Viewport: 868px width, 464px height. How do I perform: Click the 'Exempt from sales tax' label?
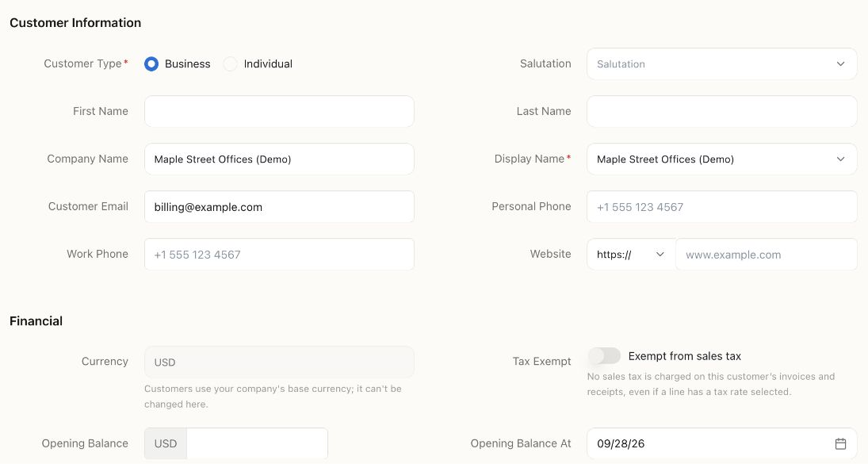[x=684, y=356]
